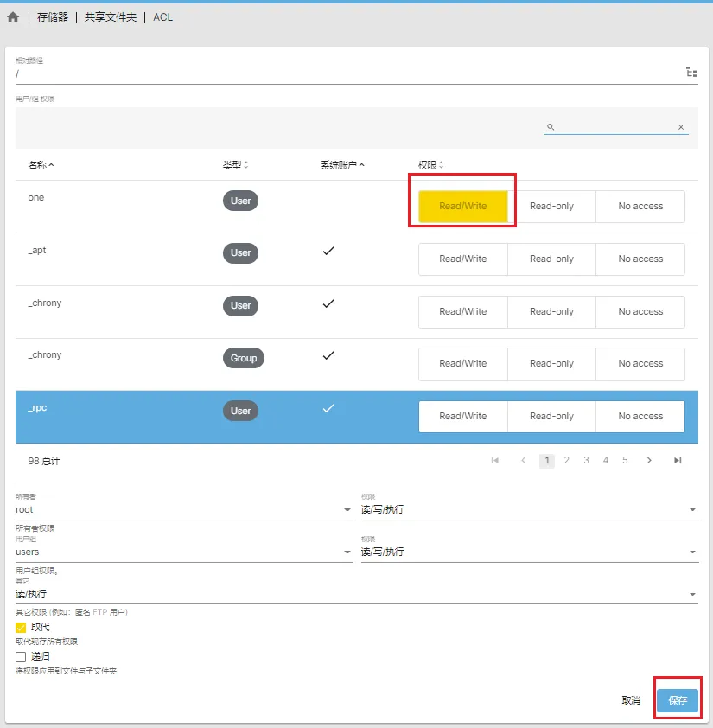Click the User badge for _apt
Screen dimensions: 713x728
[x=240, y=253]
